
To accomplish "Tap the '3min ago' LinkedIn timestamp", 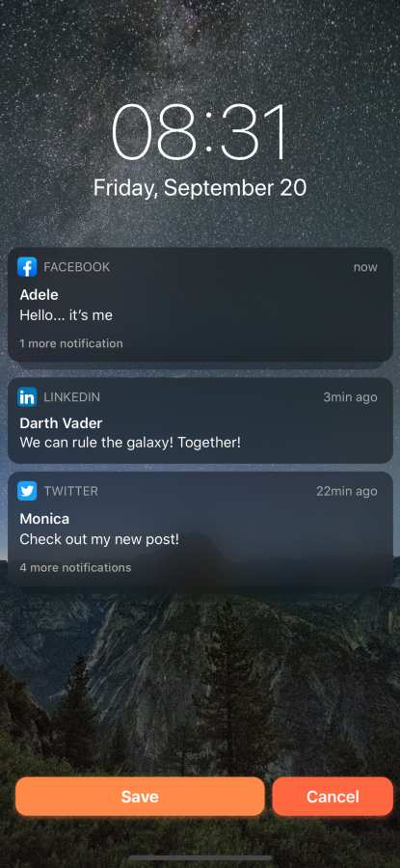I will click(350, 397).
